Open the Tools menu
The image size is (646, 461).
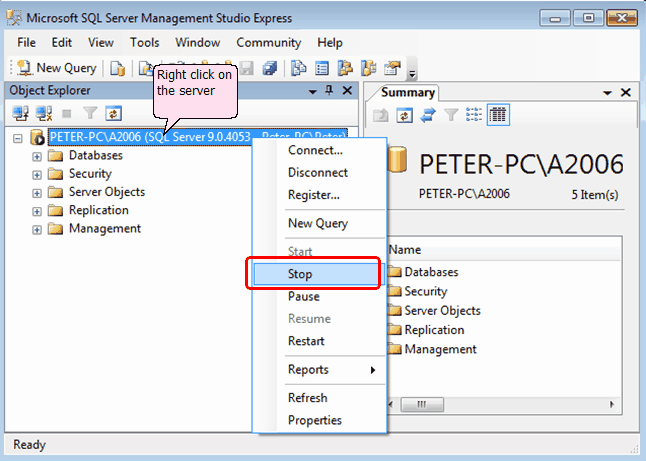tap(145, 42)
